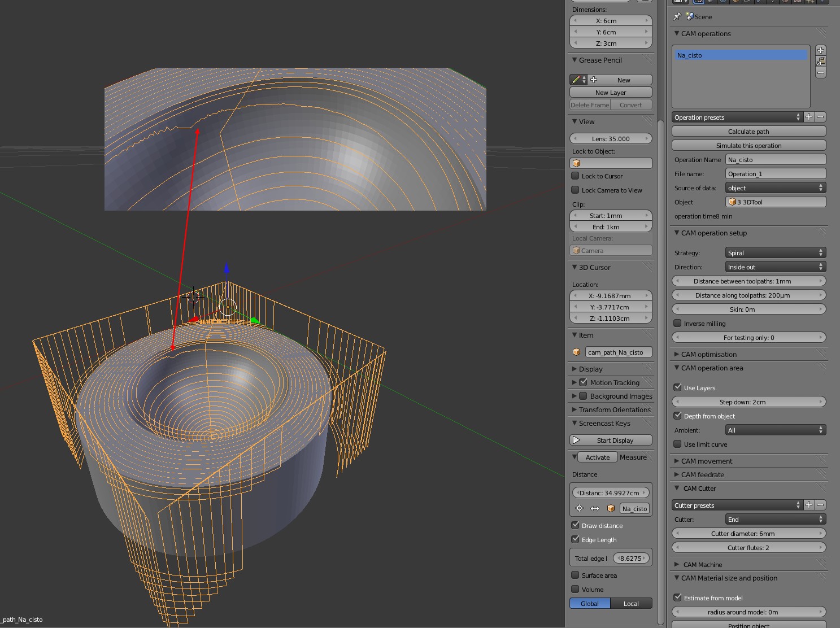Open the Strategy dropdown showing Spiral
Viewport: 840px width, 628px height.
(x=775, y=252)
